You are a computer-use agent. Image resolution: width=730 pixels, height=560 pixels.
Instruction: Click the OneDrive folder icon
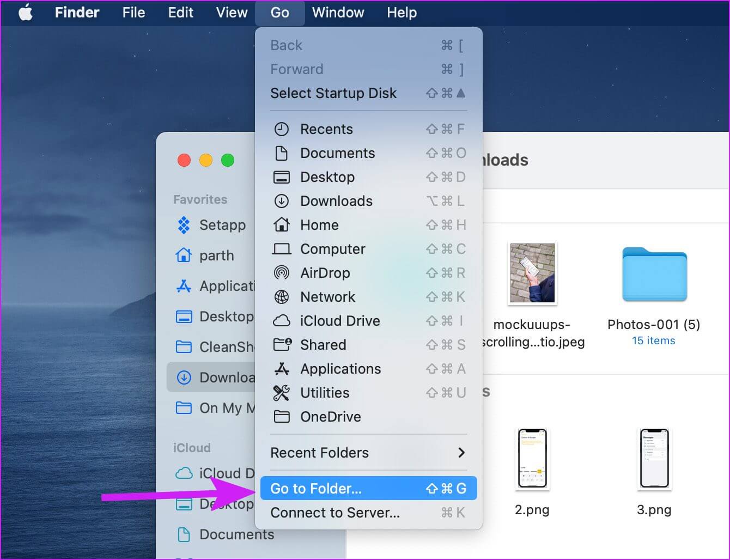(x=282, y=417)
